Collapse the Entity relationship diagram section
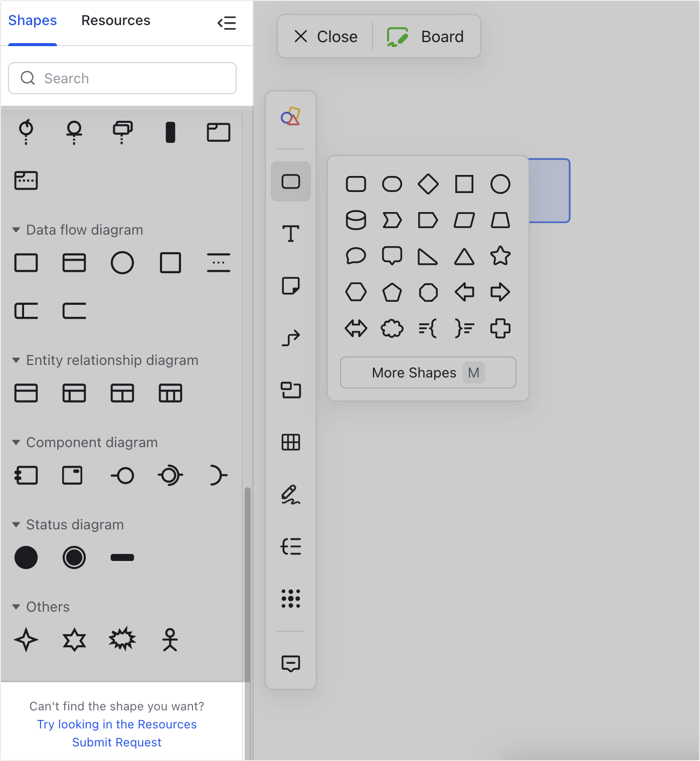The height and width of the screenshot is (761, 700). point(16,360)
